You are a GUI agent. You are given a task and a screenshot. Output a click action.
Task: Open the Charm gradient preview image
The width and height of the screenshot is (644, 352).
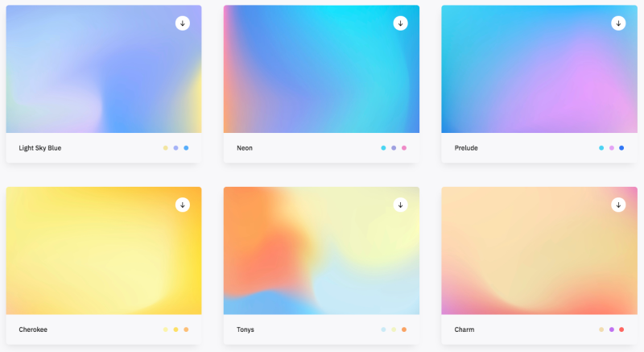tap(539, 251)
